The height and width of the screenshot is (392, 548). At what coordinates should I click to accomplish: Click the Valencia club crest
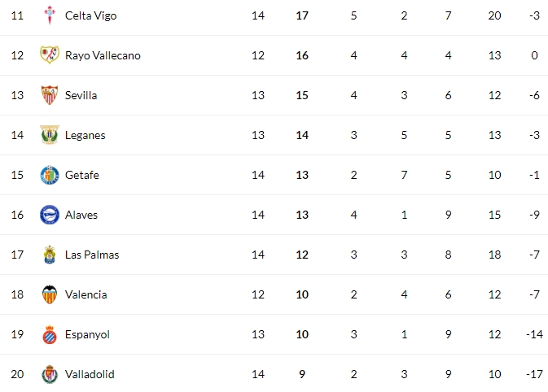tap(50, 294)
